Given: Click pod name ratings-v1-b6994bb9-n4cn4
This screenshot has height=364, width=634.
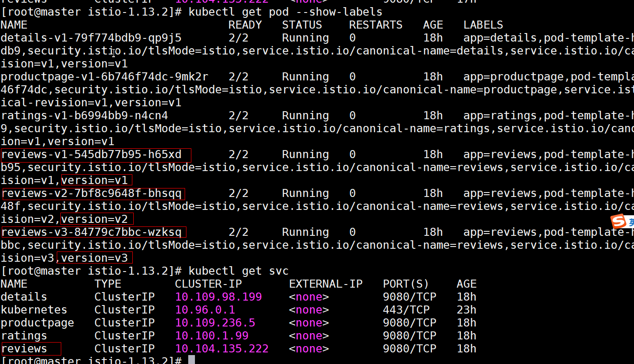Looking at the screenshot, I should point(85,116).
